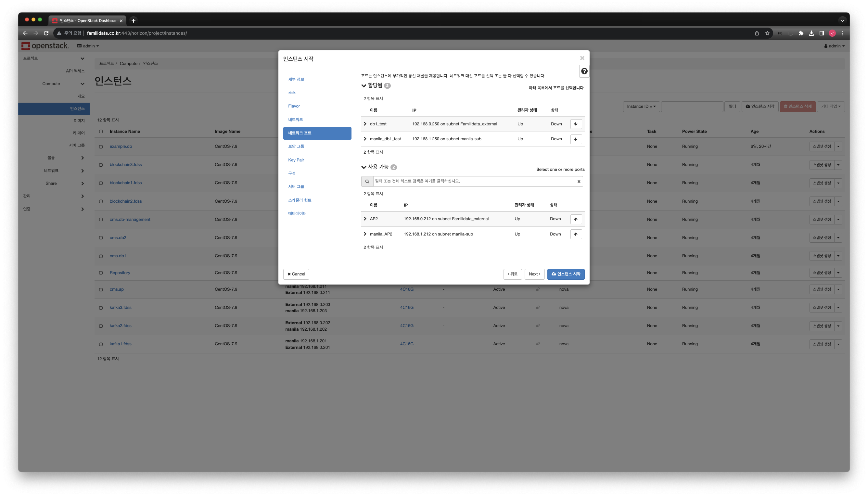The height and width of the screenshot is (496, 868).
Task: Deallocate db1_test port with down arrow
Action: click(x=576, y=124)
